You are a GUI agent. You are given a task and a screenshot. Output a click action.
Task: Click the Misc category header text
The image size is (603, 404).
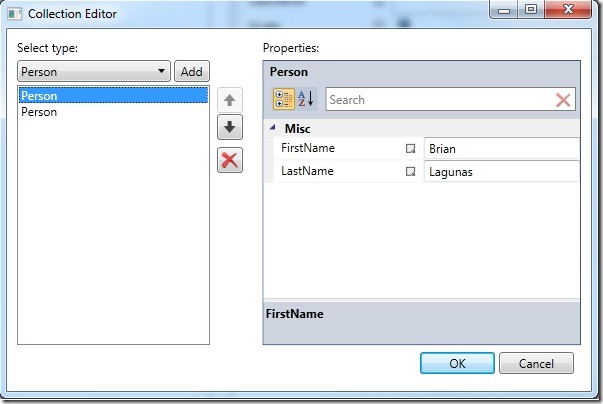tap(297, 129)
